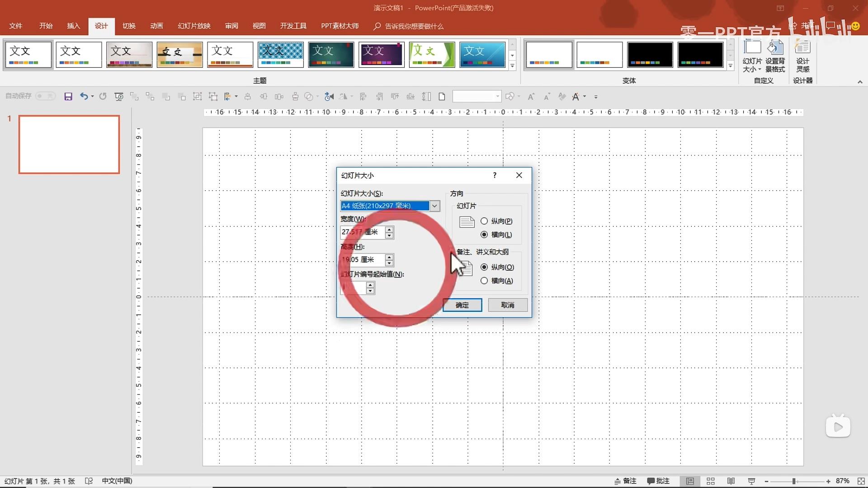The height and width of the screenshot is (488, 868).
Task: Open the font name combo box dropdown
Action: pos(497,97)
